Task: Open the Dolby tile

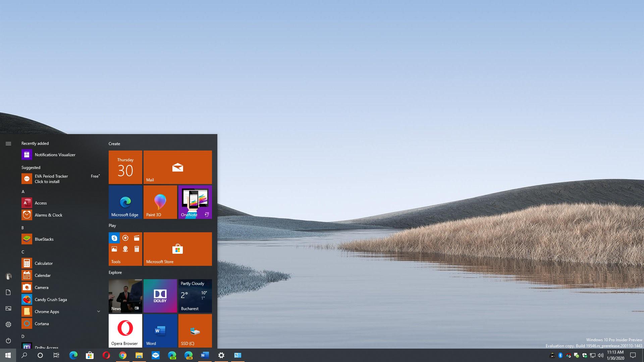Action: pos(160,296)
